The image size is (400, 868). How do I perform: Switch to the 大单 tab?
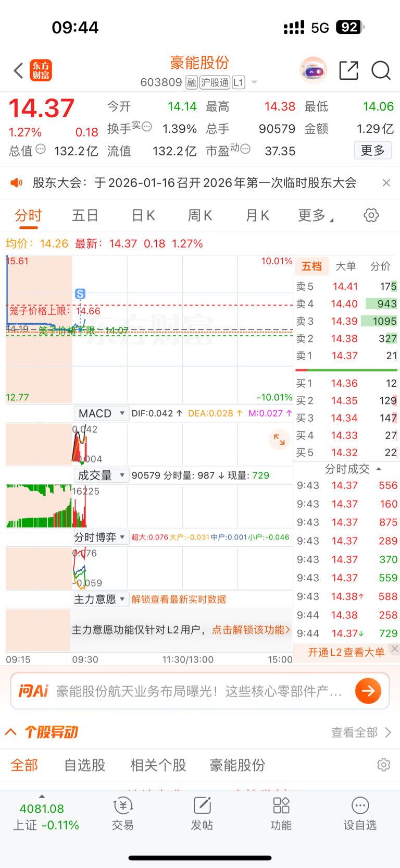coord(346,266)
